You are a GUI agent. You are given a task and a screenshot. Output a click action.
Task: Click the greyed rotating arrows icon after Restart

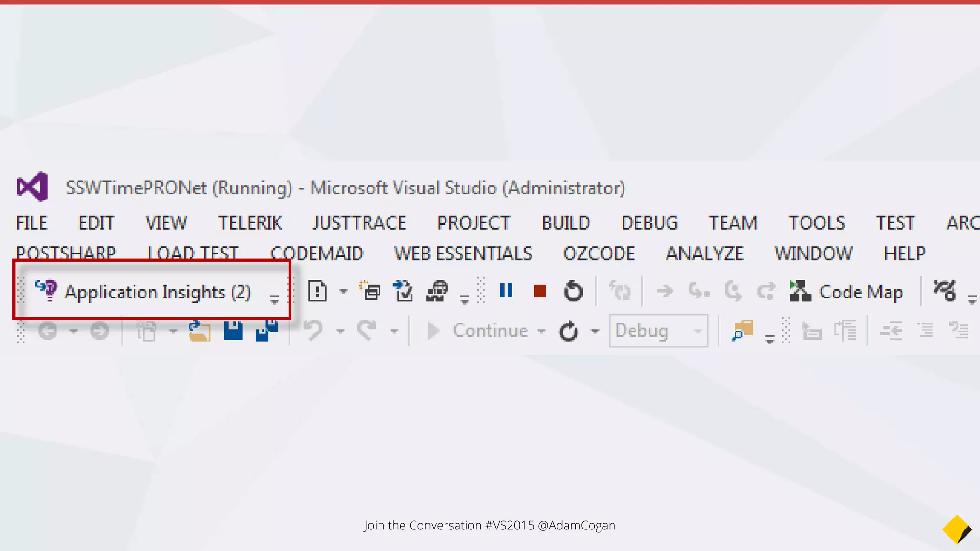tap(620, 291)
